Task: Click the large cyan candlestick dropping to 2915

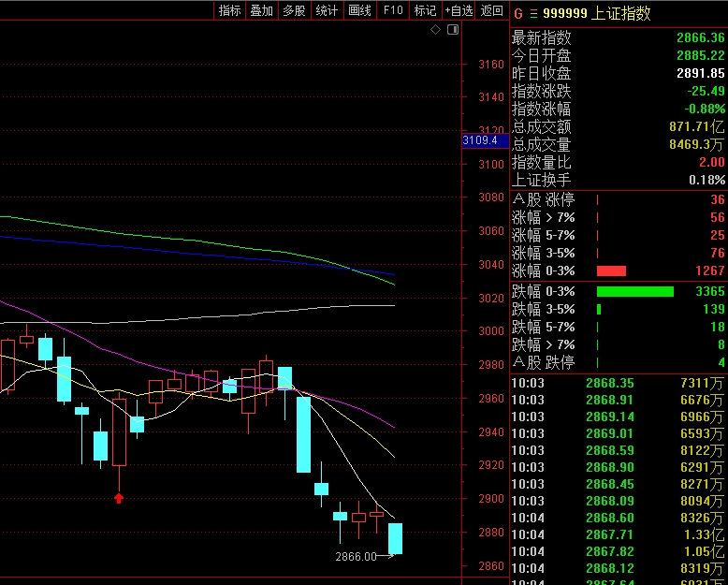Action: 303,434
